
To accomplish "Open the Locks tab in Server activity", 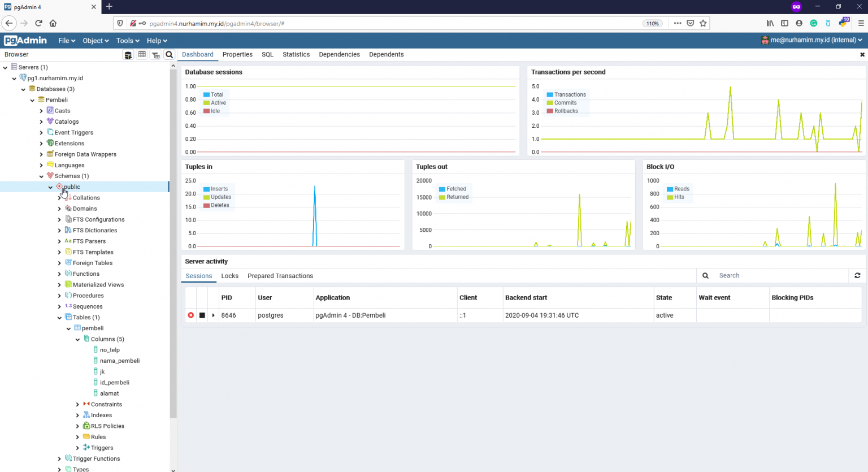I will click(x=229, y=276).
